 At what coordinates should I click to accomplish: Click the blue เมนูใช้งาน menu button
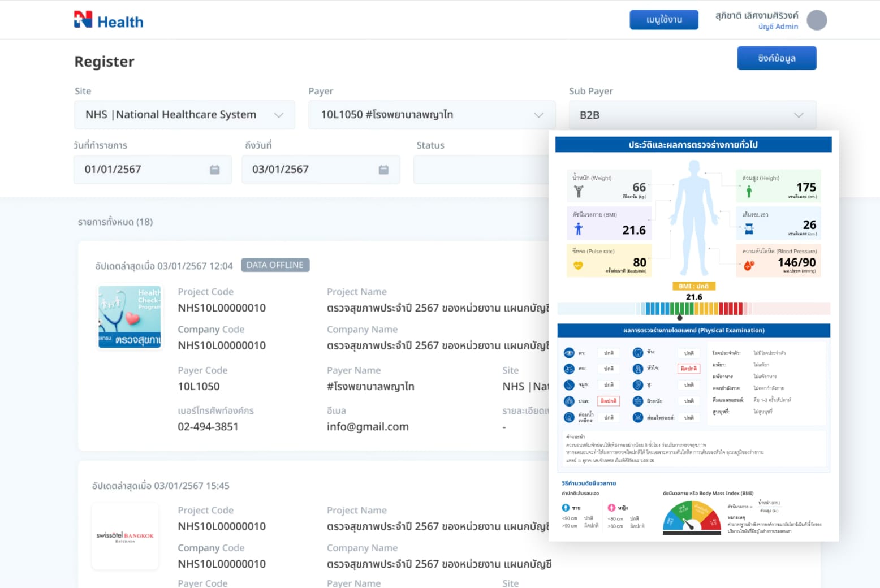coord(664,20)
